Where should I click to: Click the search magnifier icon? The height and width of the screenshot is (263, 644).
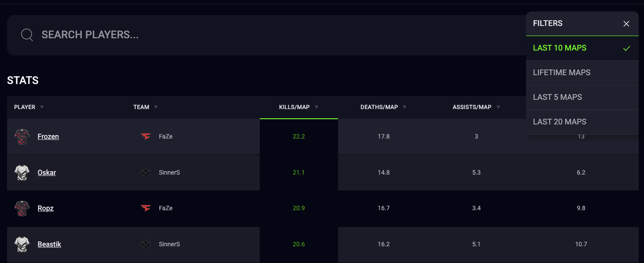[27, 35]
